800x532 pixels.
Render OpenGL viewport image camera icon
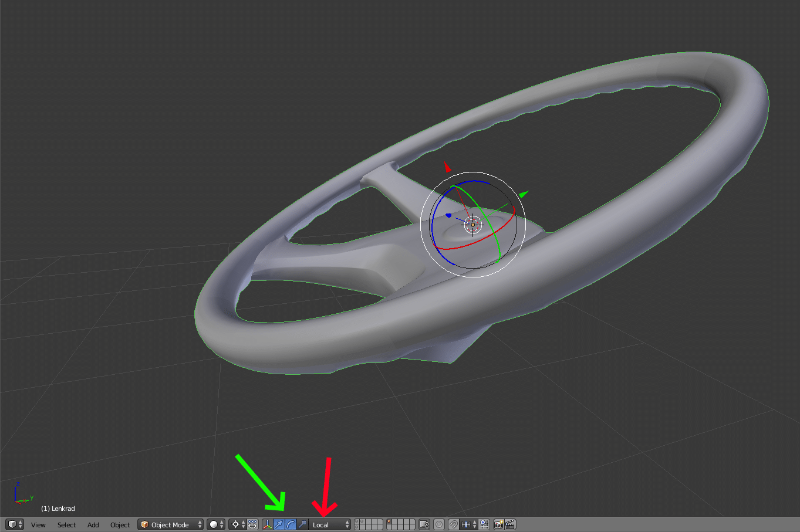[x=498, y=524]
